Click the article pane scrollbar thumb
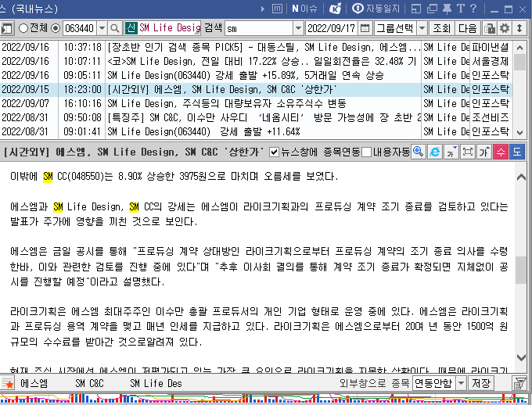 (x=521, y=270)
